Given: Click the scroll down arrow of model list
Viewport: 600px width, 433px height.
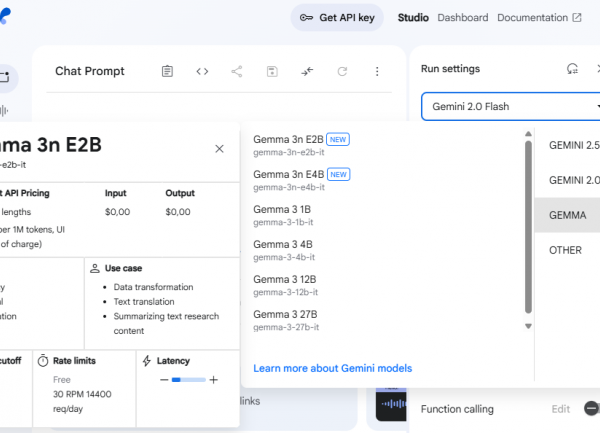Looking at the screenshot, I should pos(528,326).
